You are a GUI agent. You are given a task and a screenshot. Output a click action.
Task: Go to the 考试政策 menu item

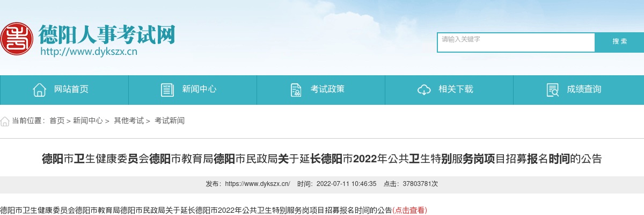pos(321,90)
